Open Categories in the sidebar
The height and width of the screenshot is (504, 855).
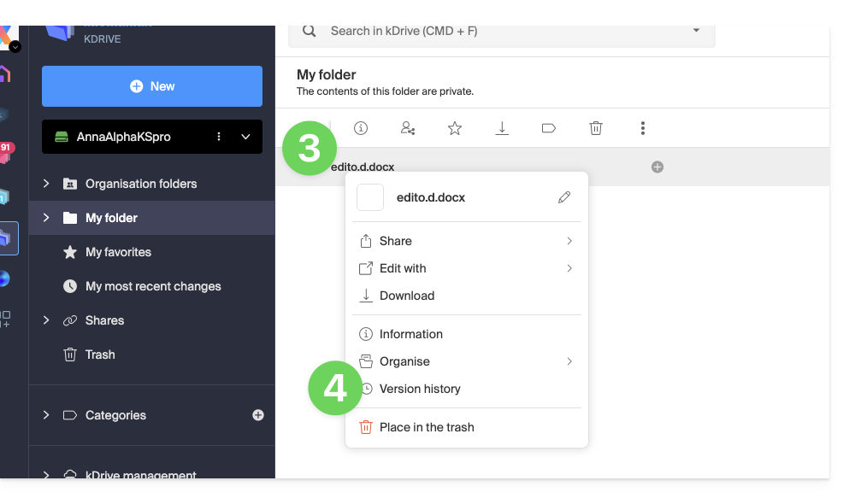115,415
